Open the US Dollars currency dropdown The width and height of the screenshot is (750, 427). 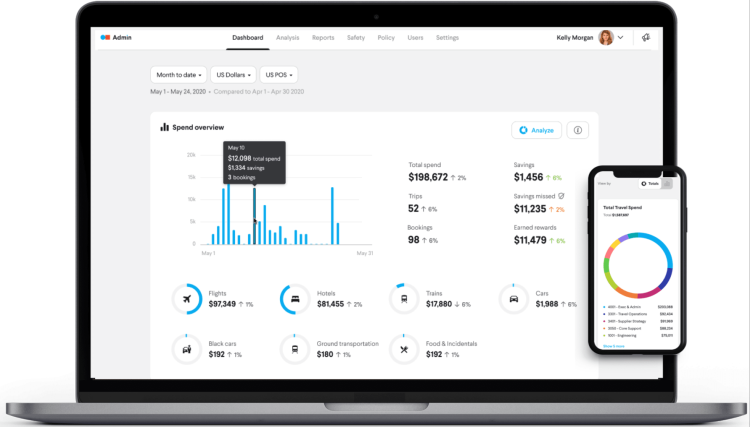(x=233, y=75)
